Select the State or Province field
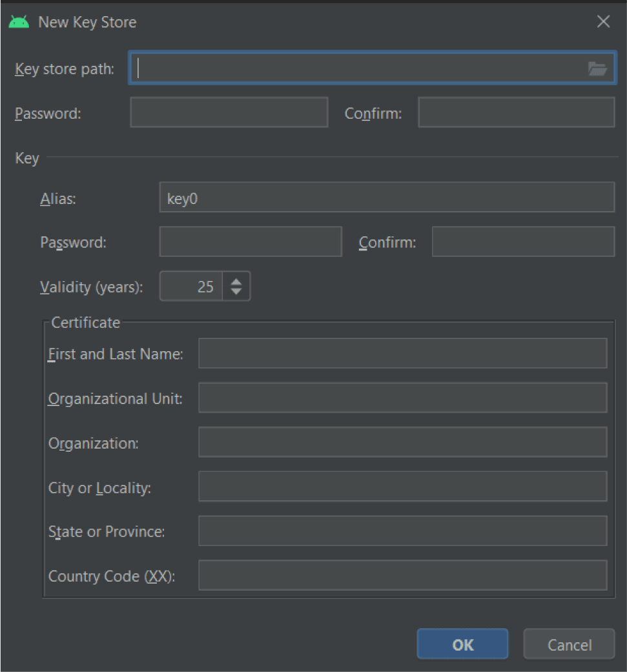The width and height of the screenshot is (627, 672). [x=402, y=531]
